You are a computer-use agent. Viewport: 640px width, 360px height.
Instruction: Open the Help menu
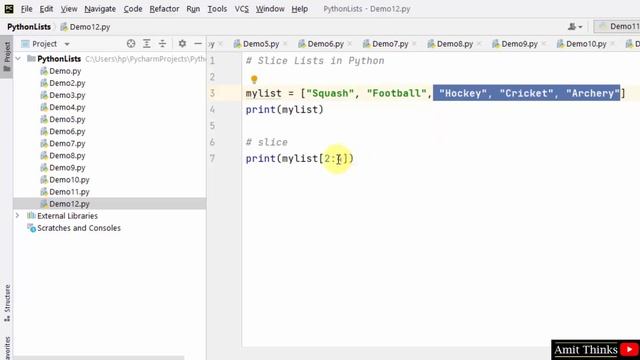point(300,9)
